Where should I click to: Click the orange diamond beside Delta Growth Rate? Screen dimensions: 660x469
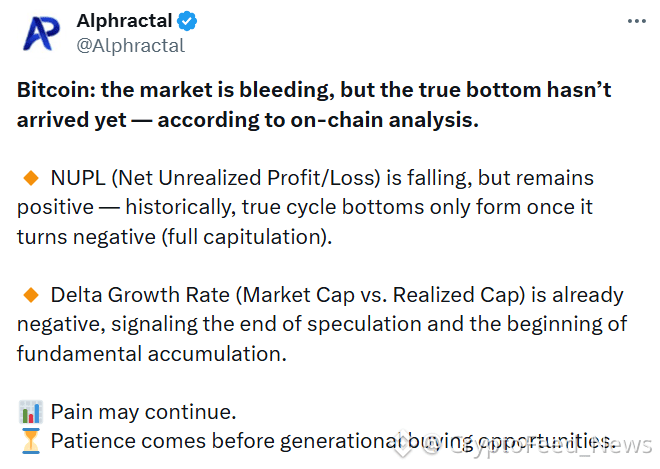[x=31, y=295]
